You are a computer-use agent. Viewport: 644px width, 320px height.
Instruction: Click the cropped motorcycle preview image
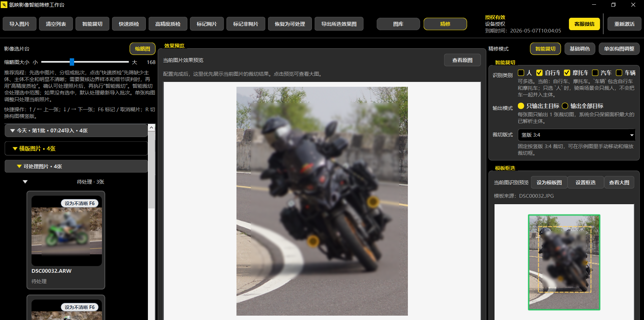[322, 201]
